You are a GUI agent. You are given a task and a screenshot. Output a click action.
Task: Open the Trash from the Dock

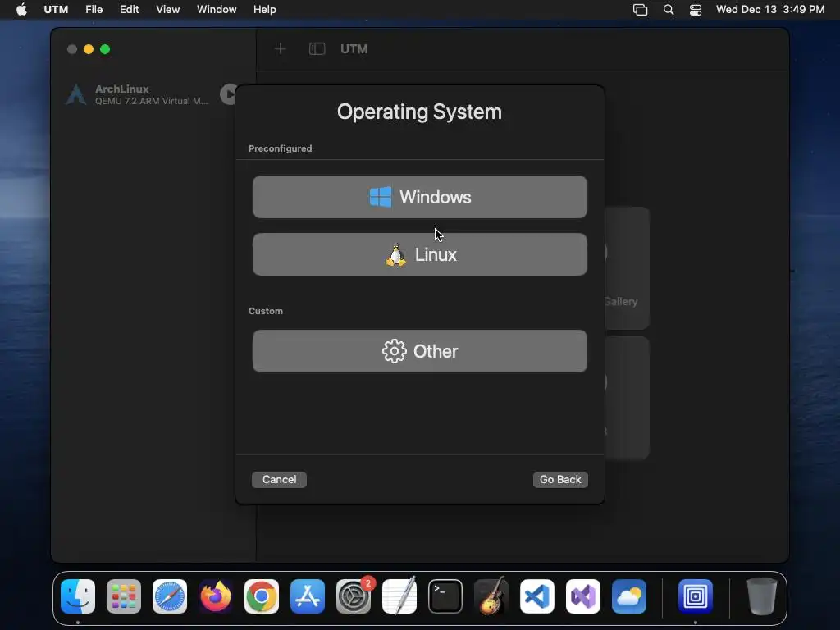pyautogui.click(x=761, y=596)
